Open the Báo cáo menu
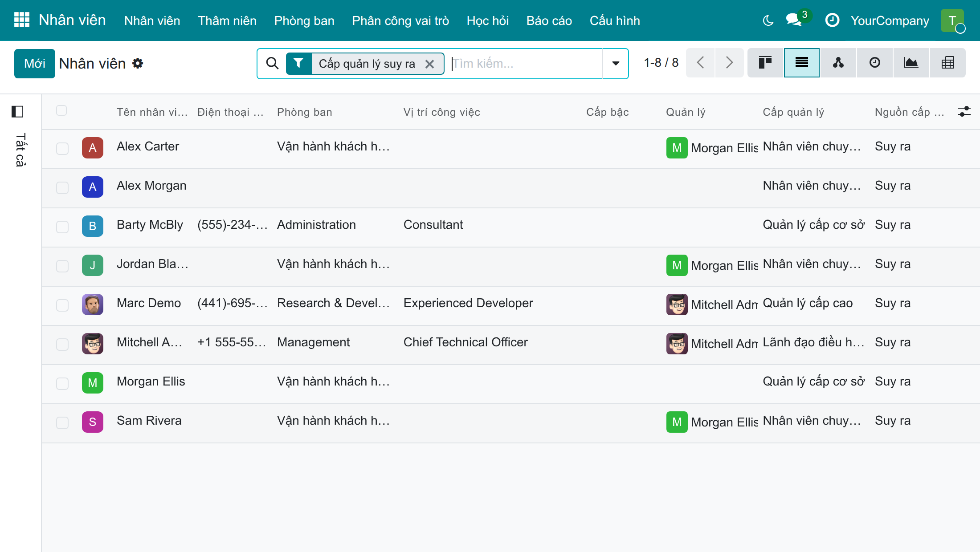Image resolution: width=980 pixels, height=552 pixels. click(549, 20)
